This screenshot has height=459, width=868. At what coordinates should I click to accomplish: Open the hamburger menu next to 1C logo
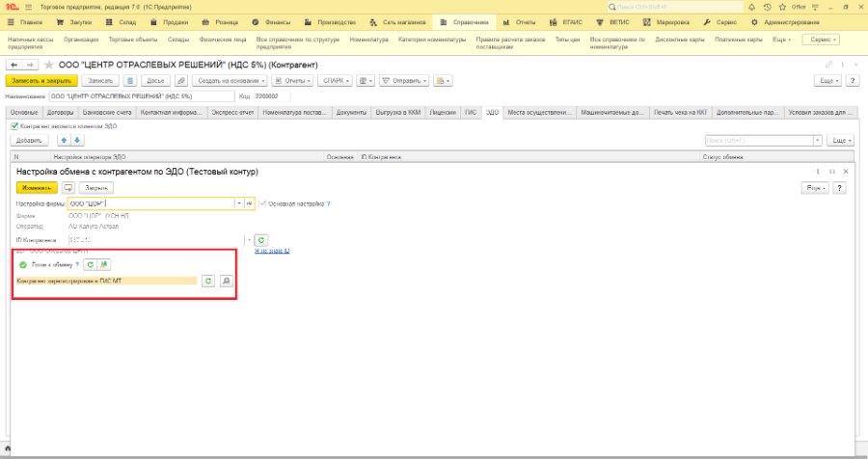[x=28, y=7]
